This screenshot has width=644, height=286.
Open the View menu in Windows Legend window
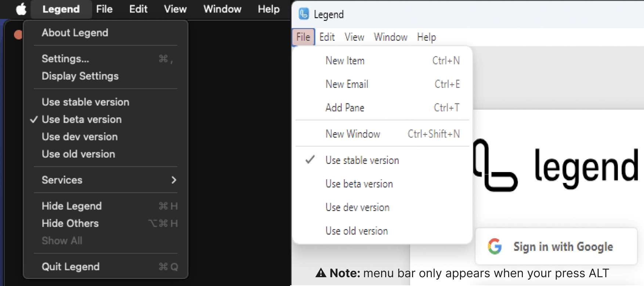coord(354,37)
